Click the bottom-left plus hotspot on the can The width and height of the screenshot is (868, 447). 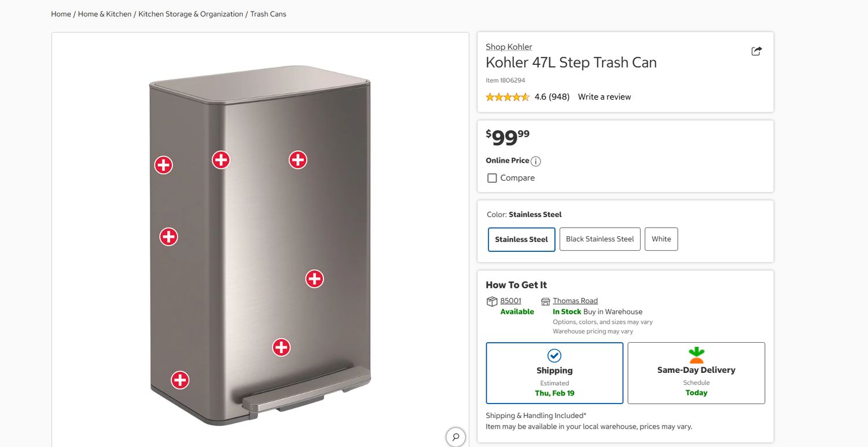click(179, 380)
